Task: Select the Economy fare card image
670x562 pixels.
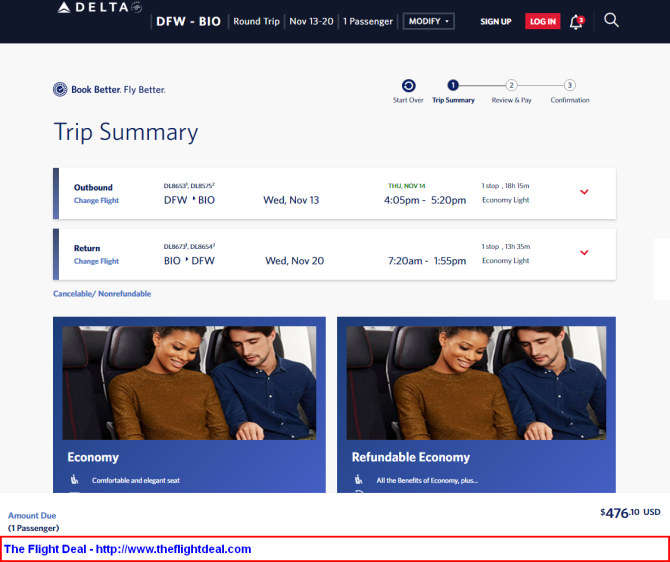Action: click(189, 383)
